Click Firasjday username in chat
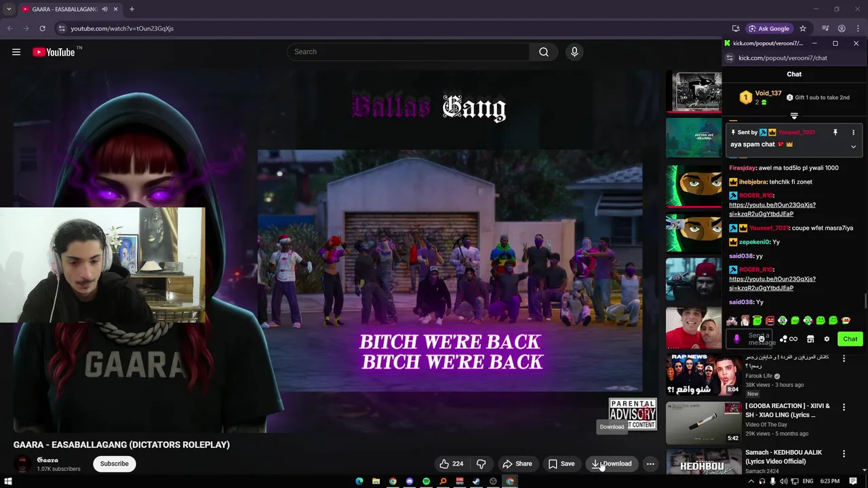The width and height of the screenshot is (868, 488). [x=742, y=167]
